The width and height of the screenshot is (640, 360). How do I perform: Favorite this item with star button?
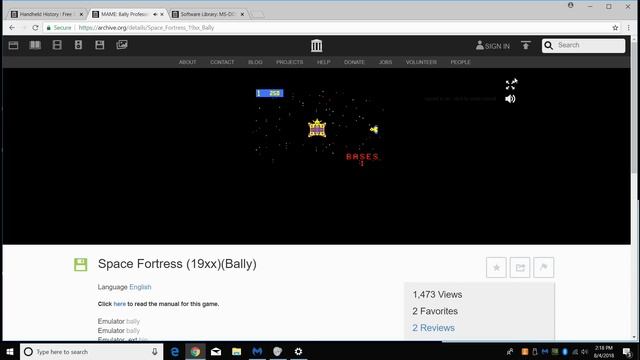pyautogui.click(x=496, y=267)
